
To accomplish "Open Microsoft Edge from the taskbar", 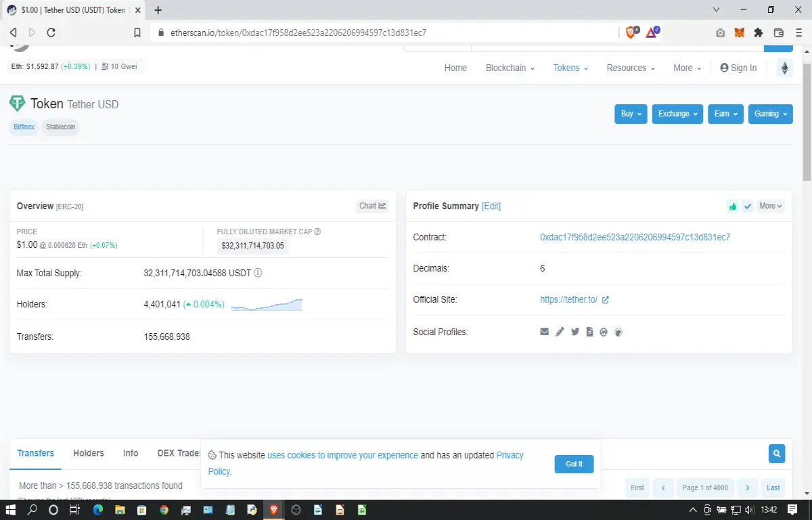I will 98,510.
